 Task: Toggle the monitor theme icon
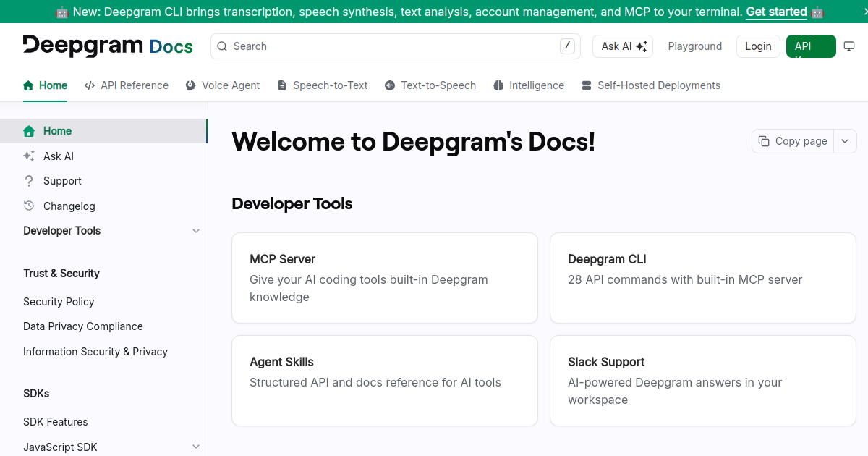(849, 46)
